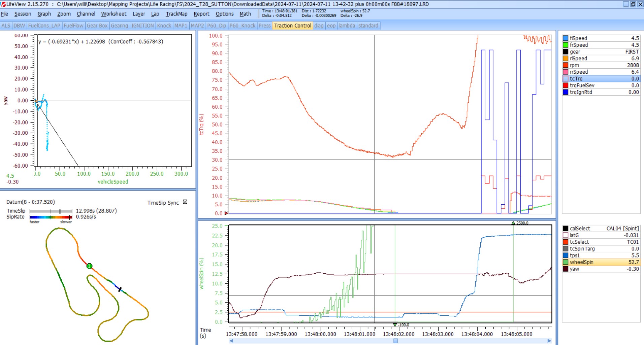Image resolution: width=644 pixels, height=345 pixels.
Task: Click the green 2500.0 triangle marker above the lower graph
Action: (513, 223)
